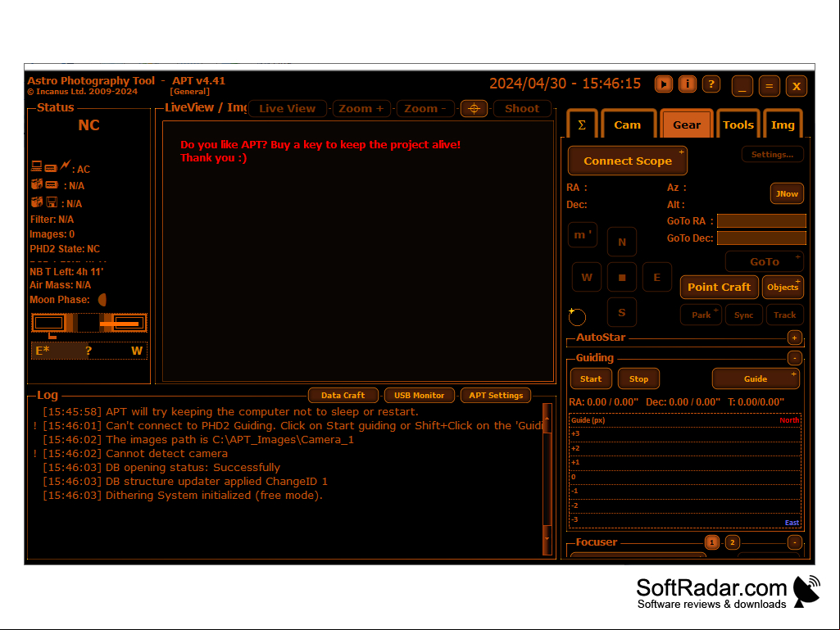Click the left monitor icon in status bar
This screenshot has height=630, width=840.
tap(49, 323)
